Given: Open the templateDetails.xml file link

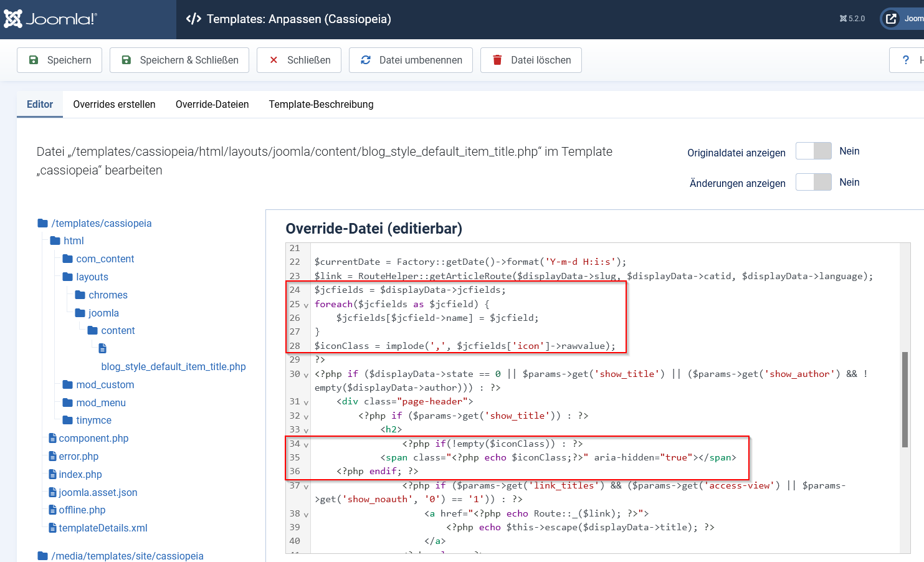Looking at the screenshot, I should (103, 528).
